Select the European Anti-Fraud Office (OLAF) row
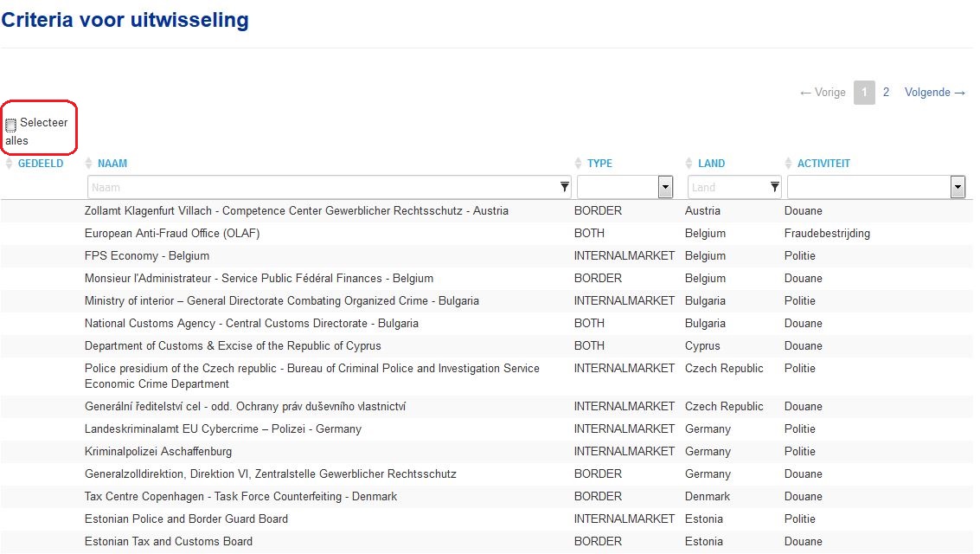This screenshot has width=980, height=554. coord(487,233)
